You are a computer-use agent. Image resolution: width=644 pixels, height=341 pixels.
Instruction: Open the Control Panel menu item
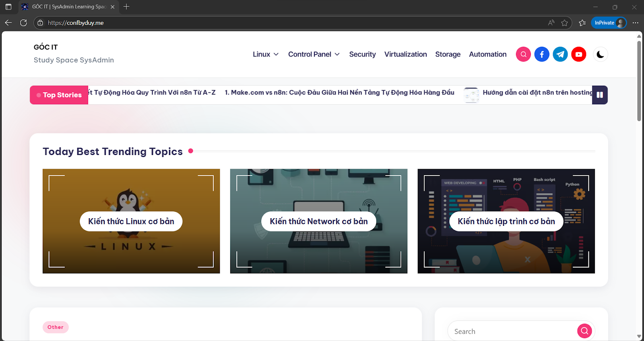pyautogui.click(x=310, y=54)
